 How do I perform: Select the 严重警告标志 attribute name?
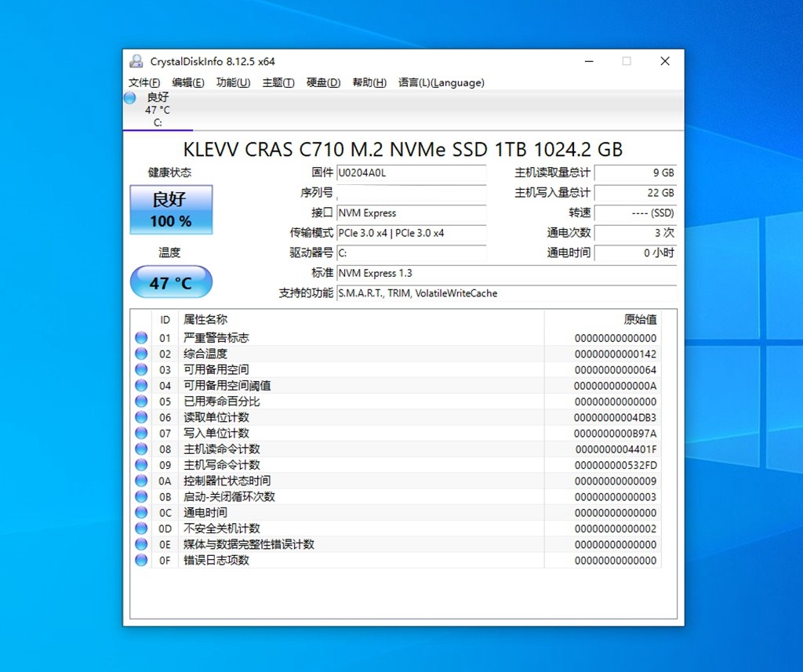tap(216, 337)
